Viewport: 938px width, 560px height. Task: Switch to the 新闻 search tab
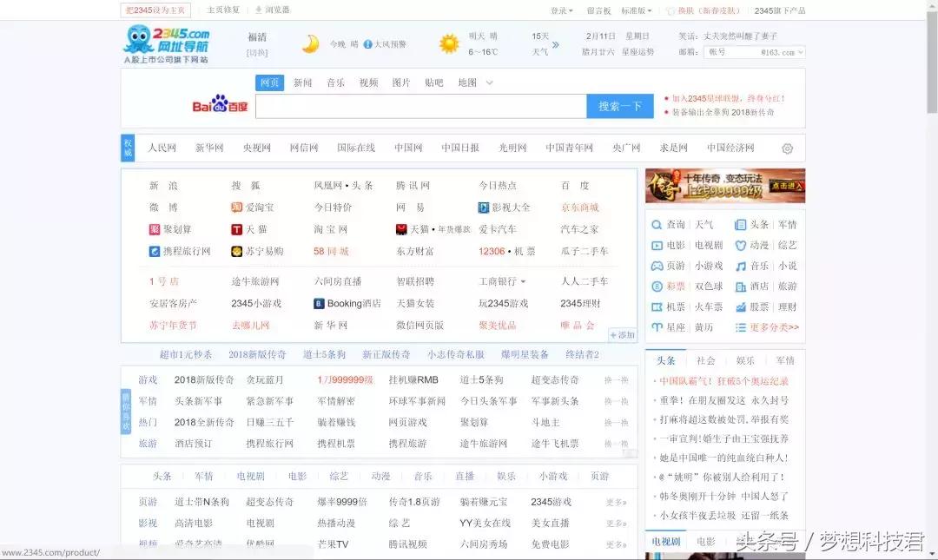(x=301, y=83)
